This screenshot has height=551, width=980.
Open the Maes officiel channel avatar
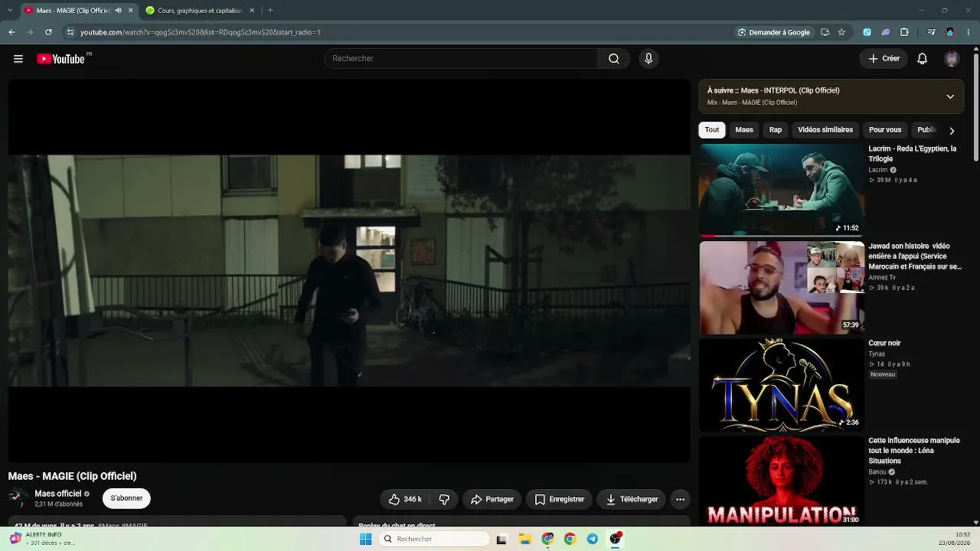tap(18, 498)
